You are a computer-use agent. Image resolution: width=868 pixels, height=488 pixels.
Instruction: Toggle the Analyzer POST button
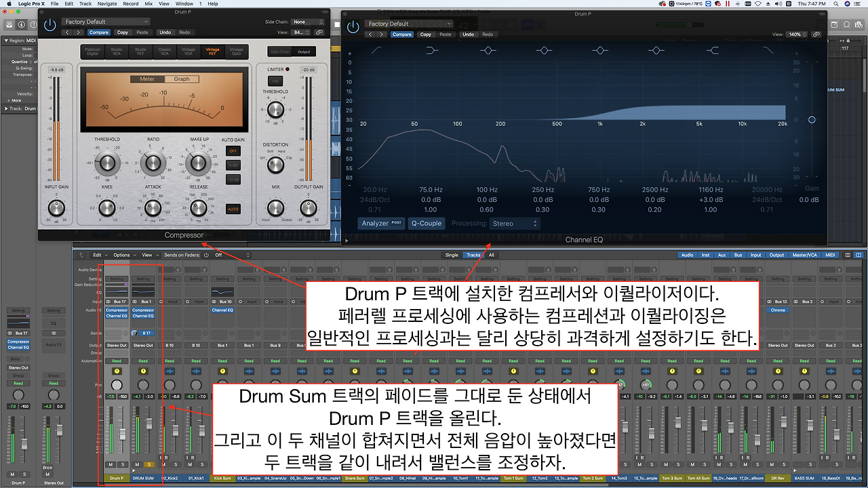pyautogui.click(x=381, y=223)
